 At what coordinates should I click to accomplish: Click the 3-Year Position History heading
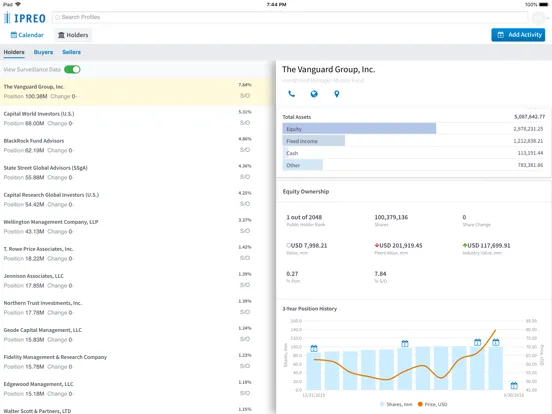pyautogui.click(x=310, y=309)
